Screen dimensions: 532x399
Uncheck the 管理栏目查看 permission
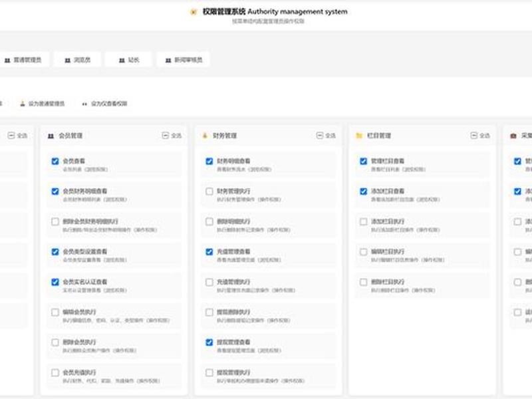[x=363, y=161]
